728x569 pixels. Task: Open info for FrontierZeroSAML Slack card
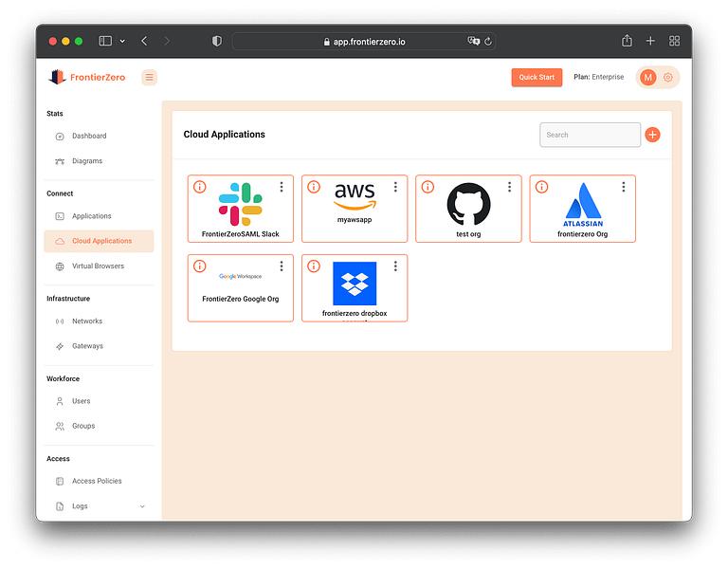(x=200, y=187)
